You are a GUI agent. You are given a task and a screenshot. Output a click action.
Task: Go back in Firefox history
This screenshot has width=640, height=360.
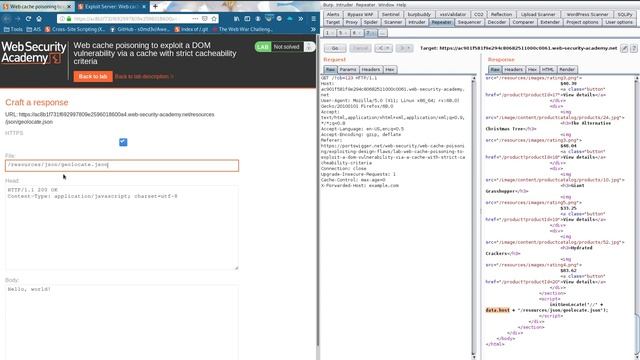click(7, 19)
